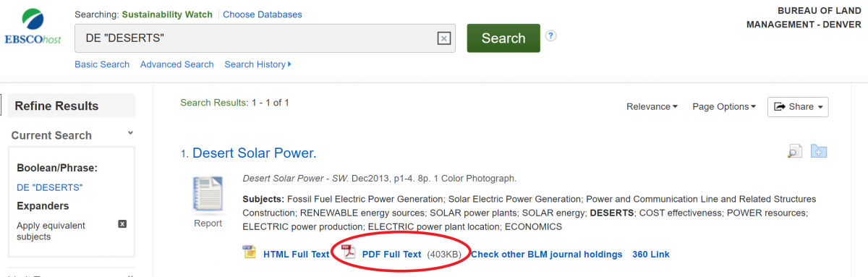868x277 pixels.
Task: Collapse the Current Search section
Action: [130, 133]
